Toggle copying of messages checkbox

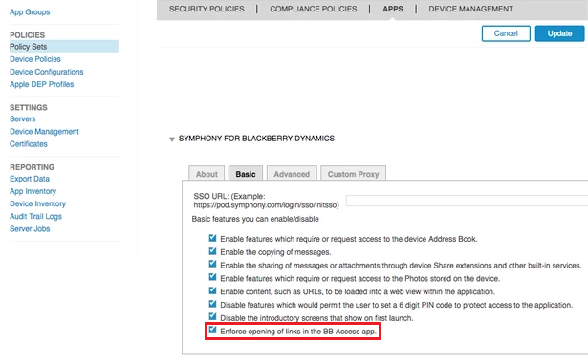click(212, 251)
